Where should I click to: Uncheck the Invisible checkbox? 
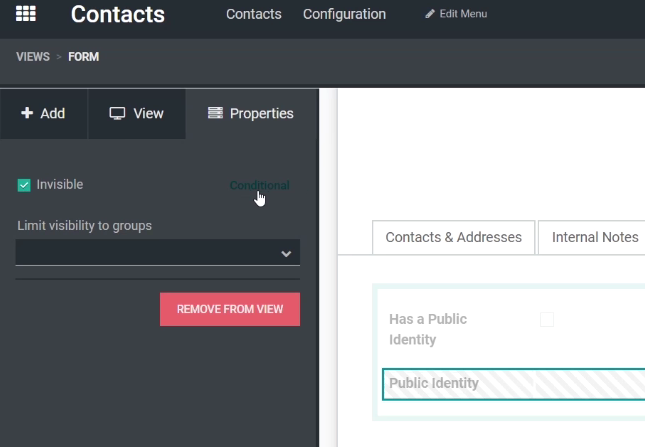pyautogui.click(x=24, y=185)
